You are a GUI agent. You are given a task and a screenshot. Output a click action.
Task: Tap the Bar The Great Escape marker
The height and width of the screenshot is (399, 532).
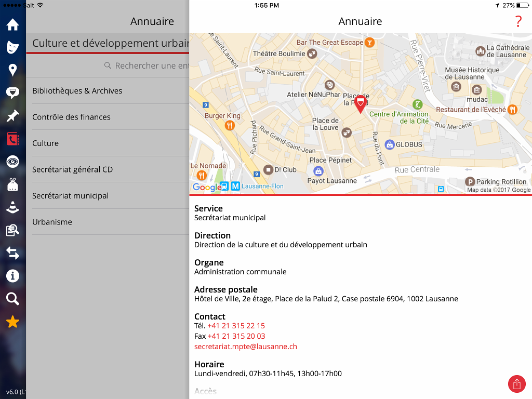pyautogui.click(x=369, y=43)
